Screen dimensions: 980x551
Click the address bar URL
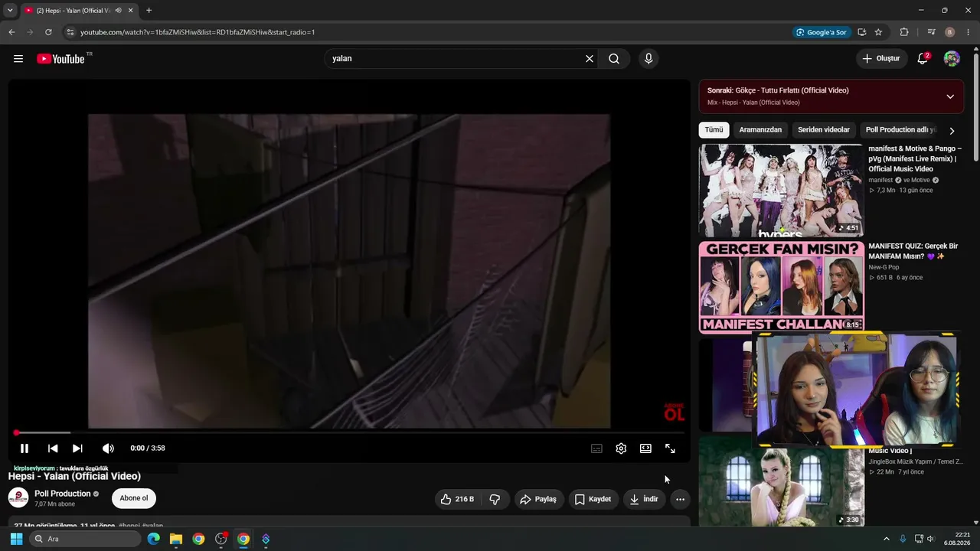point(198,32)
